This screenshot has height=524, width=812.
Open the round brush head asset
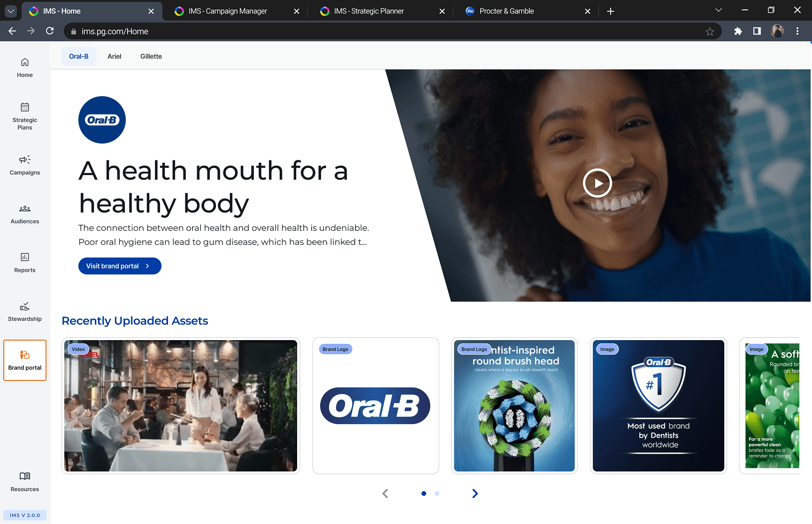[514, 406]
